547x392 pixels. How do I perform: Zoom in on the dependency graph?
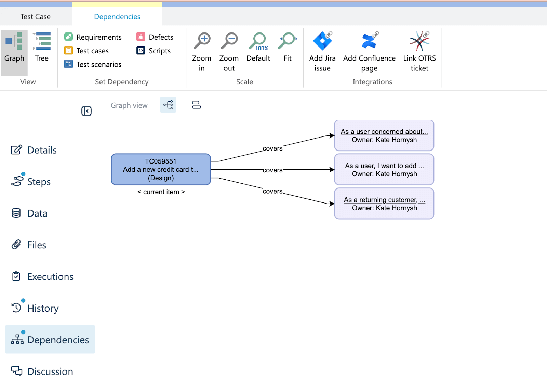(201, 51)
